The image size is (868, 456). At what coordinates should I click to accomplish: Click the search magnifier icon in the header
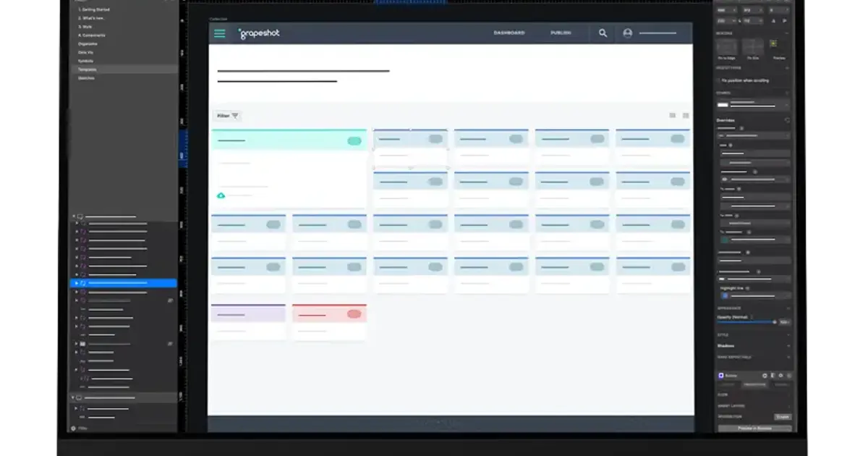603,33
